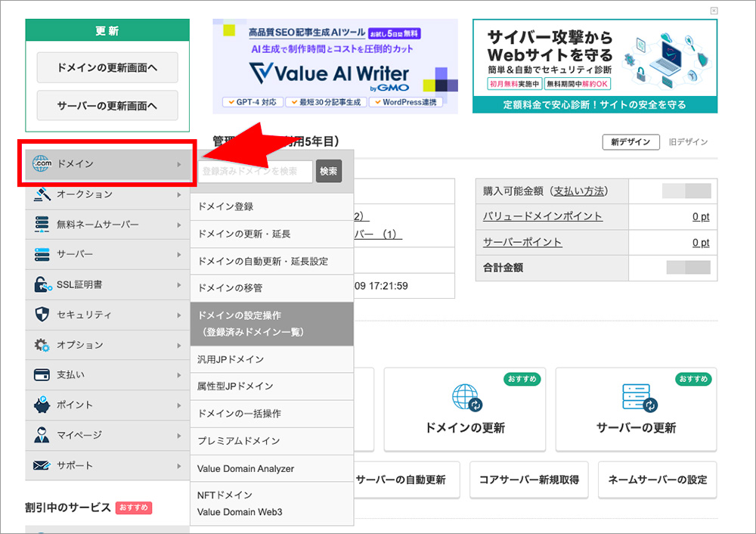
Task: Click the サーバー icon in the sidebar
Action: 42,254
